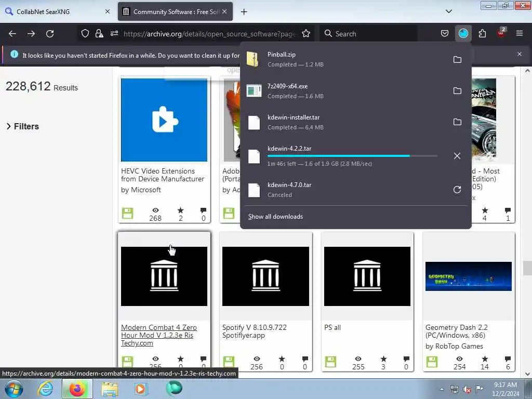Show Pinball.zip in its folder
This screenshot has width=532, height=399.
point(457,60)
